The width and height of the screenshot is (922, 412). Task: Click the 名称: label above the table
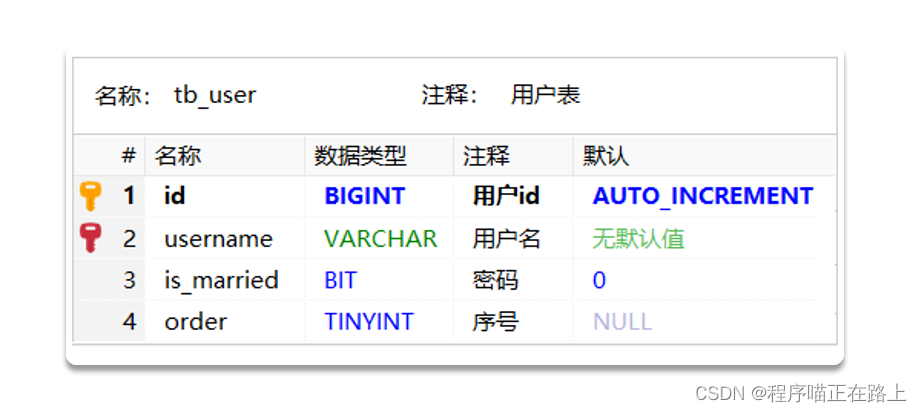click(123, 95)
